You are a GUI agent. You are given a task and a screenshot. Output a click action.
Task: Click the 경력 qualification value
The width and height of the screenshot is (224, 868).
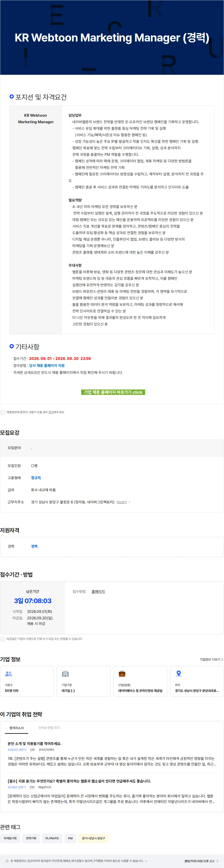[x=34, y=546]
